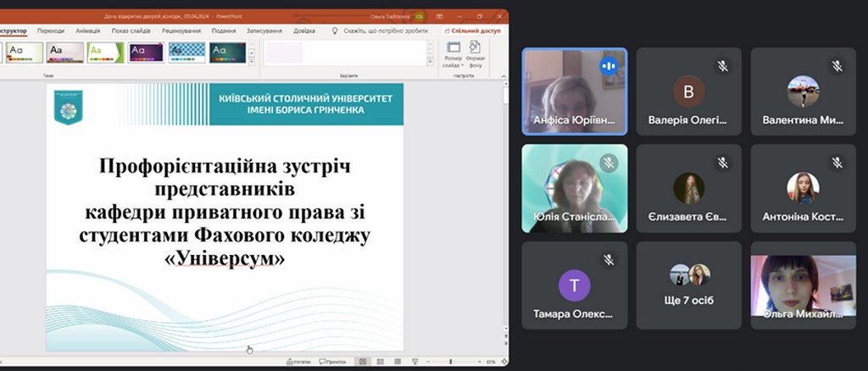Open ribbon display options icon in title bar
Screen dimensions: 868x371
tap(438, 16)
